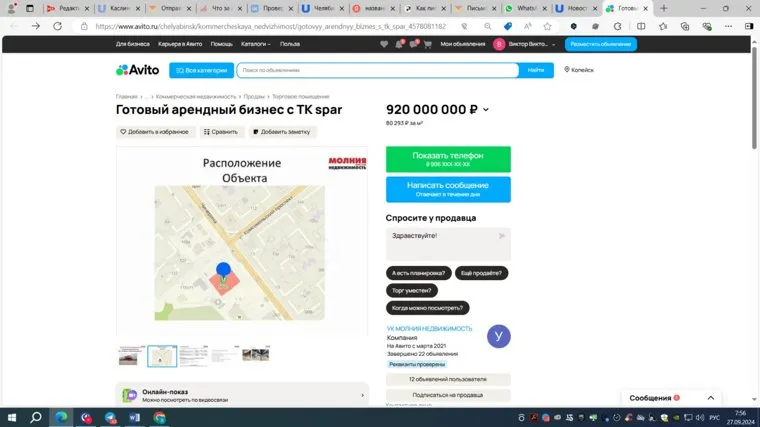Open the Каталоги dropdown menu
This screenshot has height=427, width=760.
256,44
